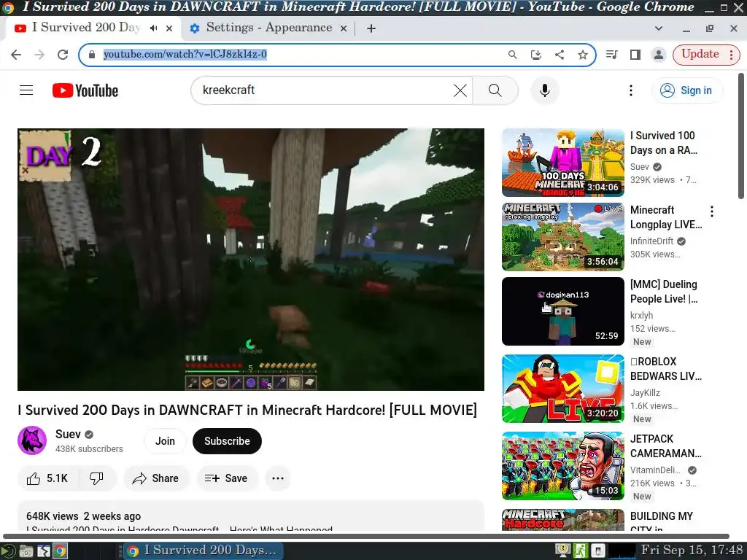Open a new Chrome tab
The width and height of the screenshot is (747, 560).
(x=371, y=28)
